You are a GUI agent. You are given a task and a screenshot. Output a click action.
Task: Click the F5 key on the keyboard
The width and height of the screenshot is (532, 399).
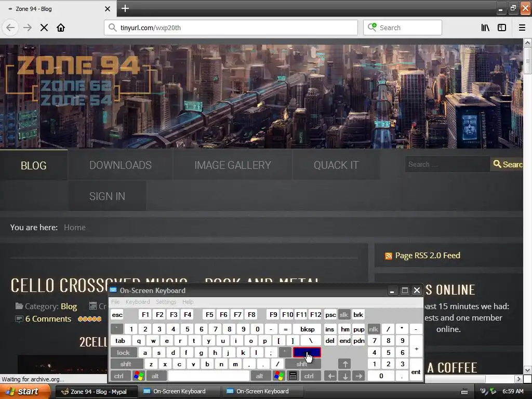(209, 314)
